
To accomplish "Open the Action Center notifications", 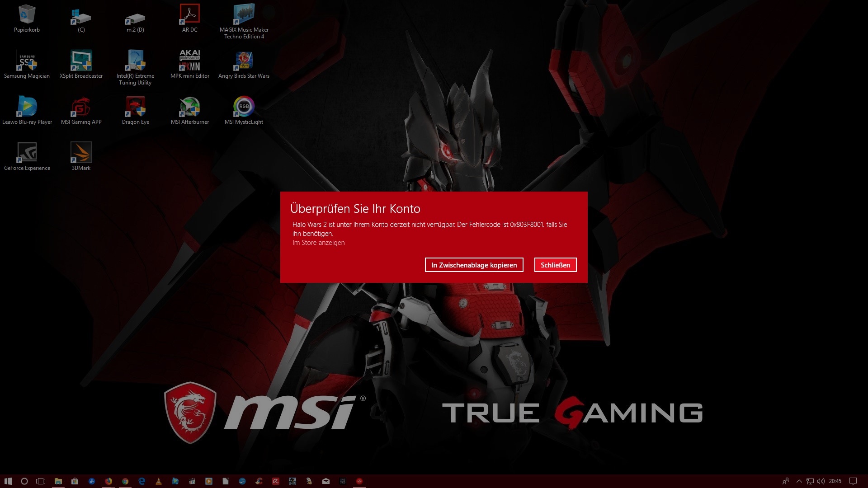I will (853, 481).
